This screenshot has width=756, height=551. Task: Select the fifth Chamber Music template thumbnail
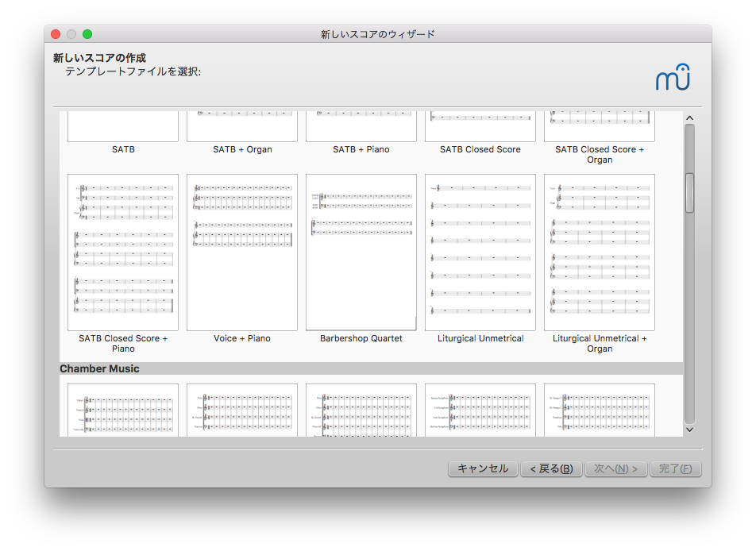coord(600,410)
